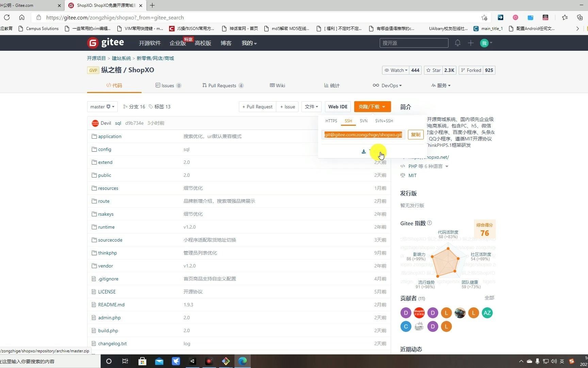
Task: Open 博客 in the top navigation
Action: tap(226, 43)
